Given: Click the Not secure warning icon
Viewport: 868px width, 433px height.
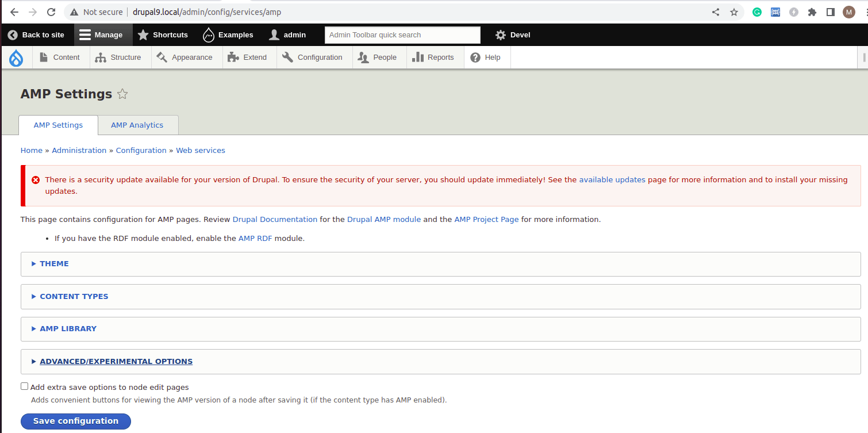Looking at the screenshot, I should point(74,12).
